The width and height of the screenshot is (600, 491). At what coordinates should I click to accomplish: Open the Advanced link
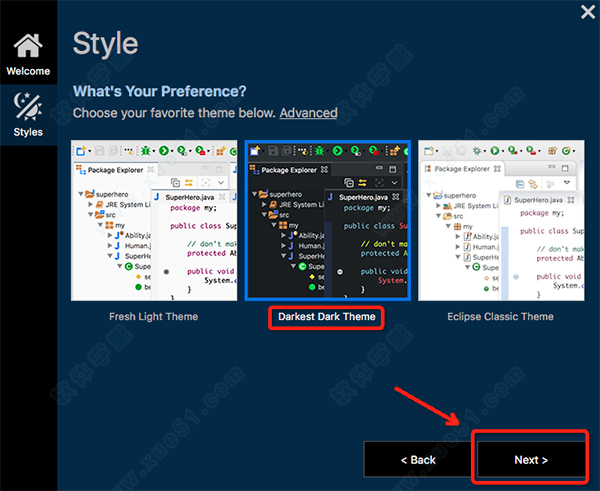pos(308,113)
